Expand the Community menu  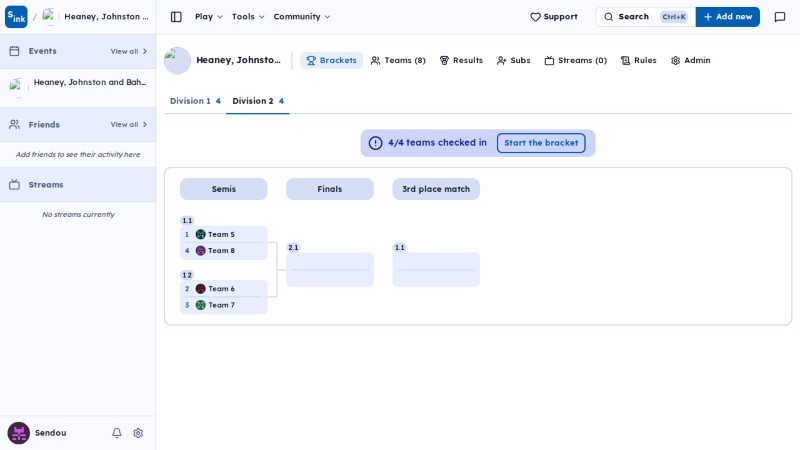coord(302,17)
